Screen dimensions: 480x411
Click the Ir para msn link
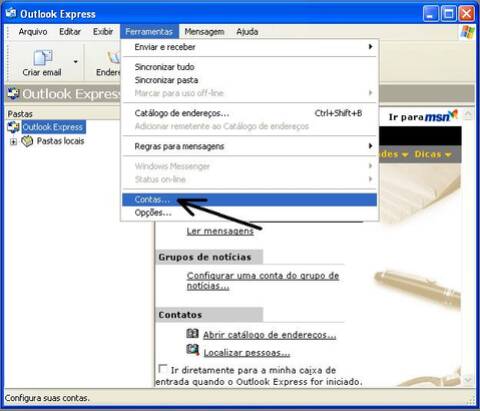click(423, 116)
